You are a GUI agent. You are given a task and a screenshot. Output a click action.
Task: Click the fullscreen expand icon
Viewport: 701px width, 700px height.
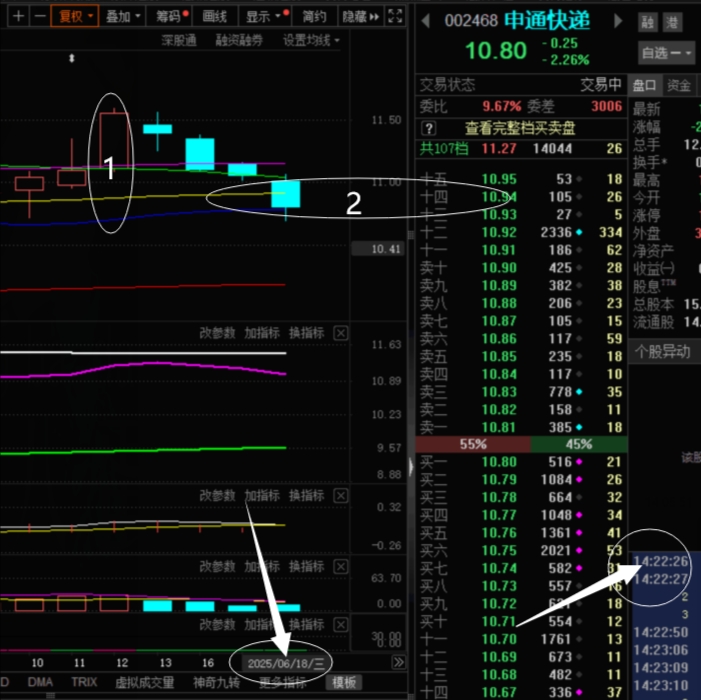click(395, 17)
